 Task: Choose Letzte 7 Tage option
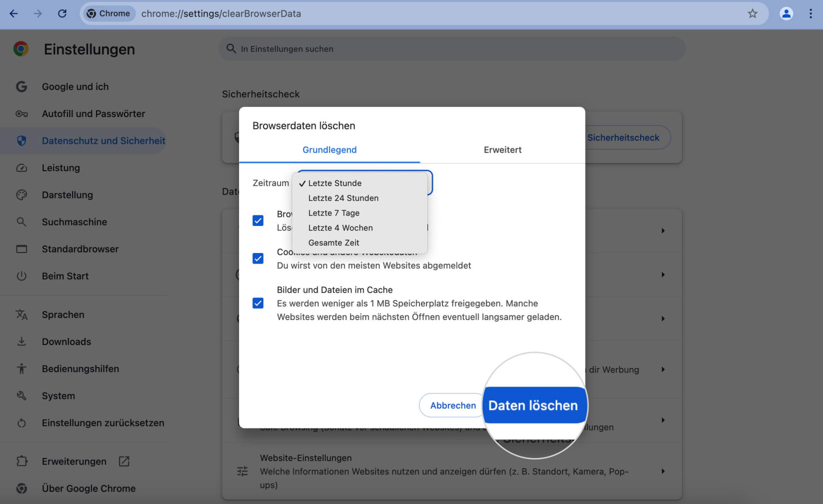point(361,213)
